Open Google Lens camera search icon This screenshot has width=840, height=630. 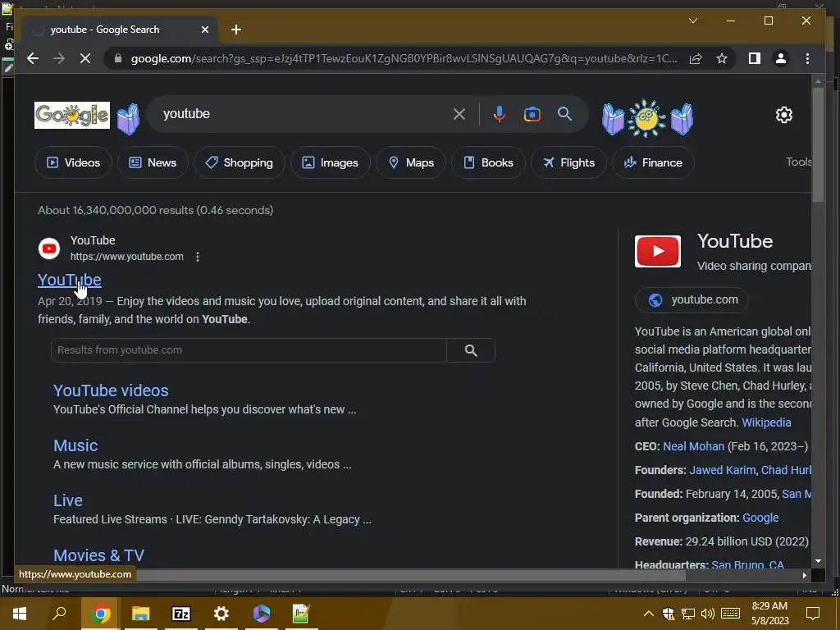tap(532, 114)
